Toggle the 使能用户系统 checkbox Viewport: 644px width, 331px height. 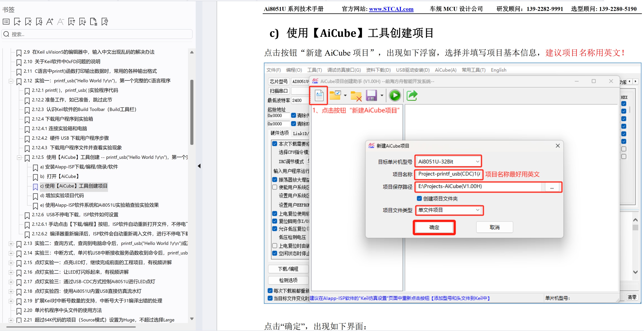tap(274, 187)
